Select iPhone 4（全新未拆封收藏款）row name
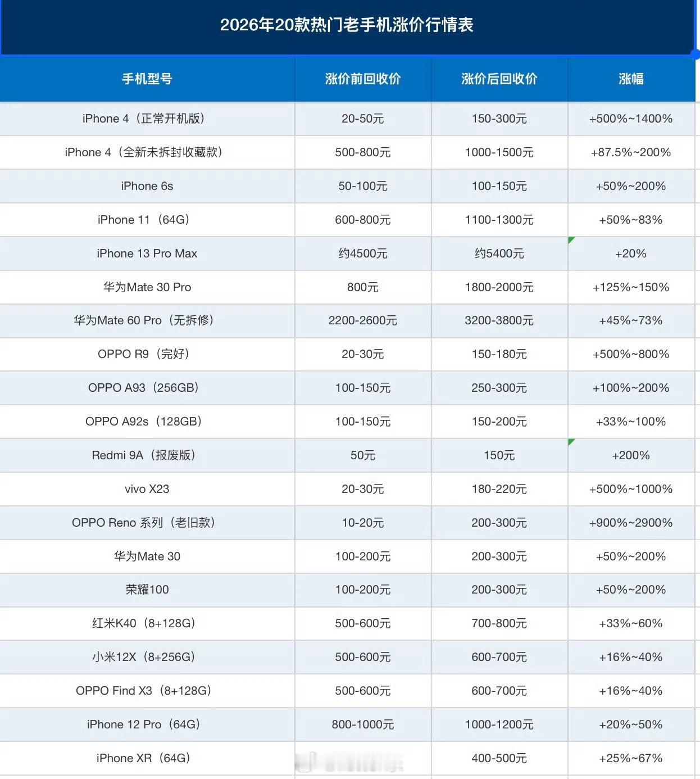The width and height of the screenshot is (700, 779). pyautogui.click(x=147, y=152)
